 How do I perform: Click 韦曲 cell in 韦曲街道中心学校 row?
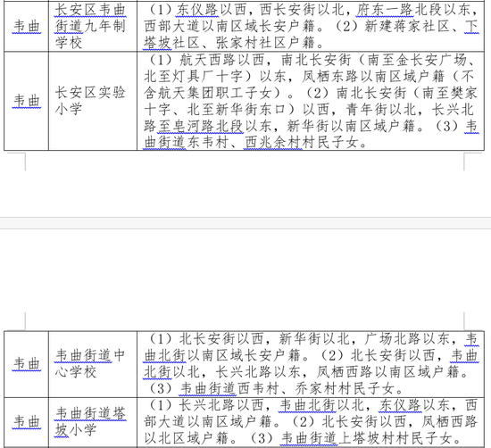tap(26, 364)
